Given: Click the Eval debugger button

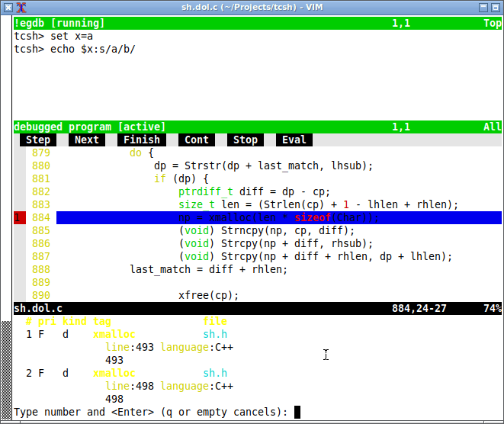Looking at the screenshot, I should [294, 140].
